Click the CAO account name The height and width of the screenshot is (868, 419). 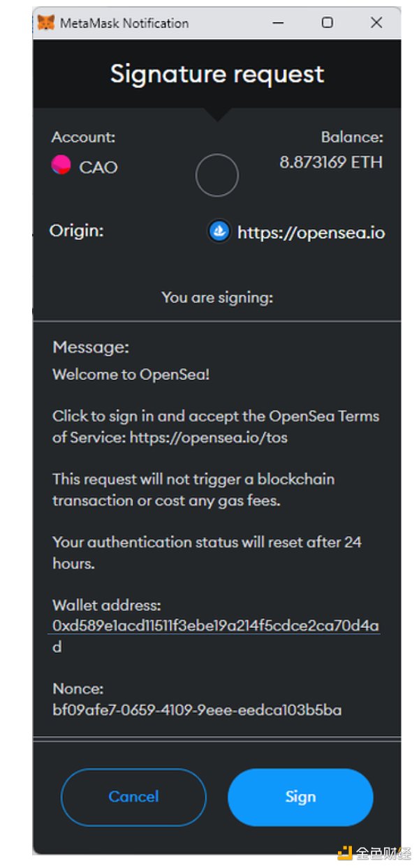98,167
